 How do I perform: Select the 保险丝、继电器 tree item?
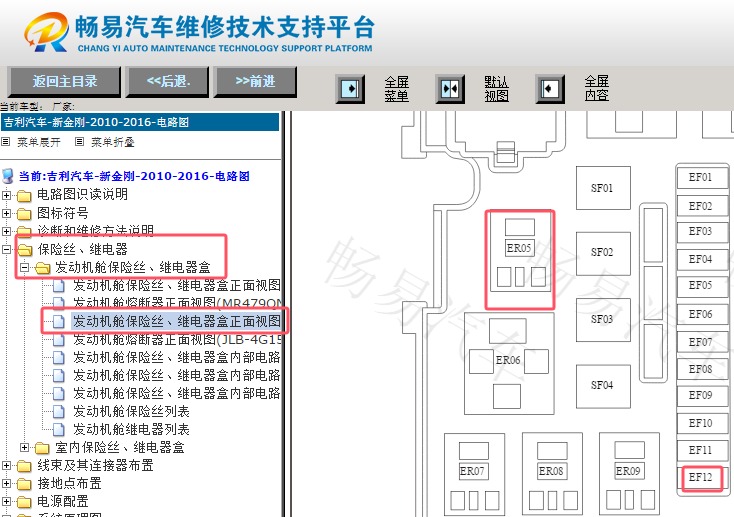(82, 249)
